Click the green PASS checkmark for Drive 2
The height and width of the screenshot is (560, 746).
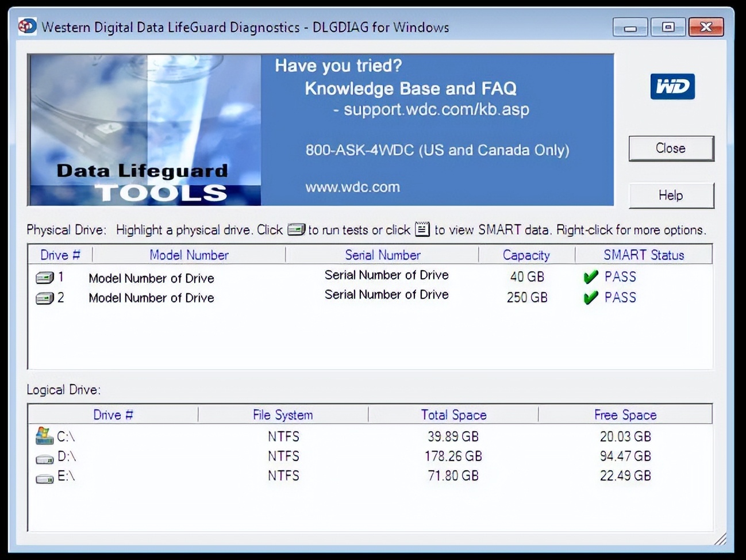pyautogui.click(x=590, y=298)
